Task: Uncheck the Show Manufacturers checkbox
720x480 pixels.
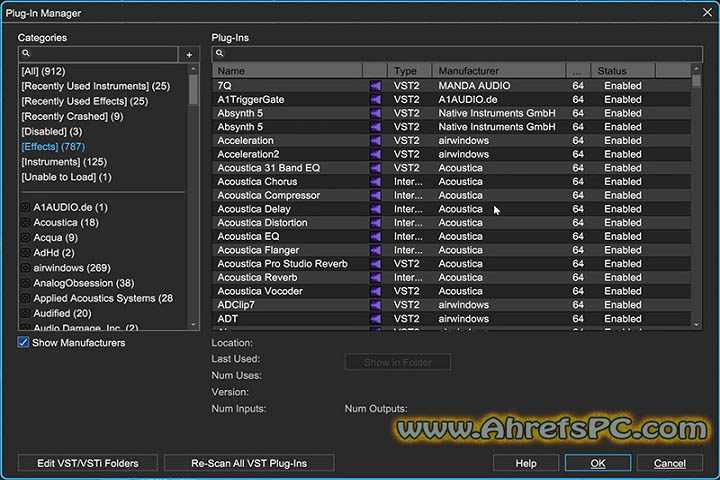Action: [23, 342]
